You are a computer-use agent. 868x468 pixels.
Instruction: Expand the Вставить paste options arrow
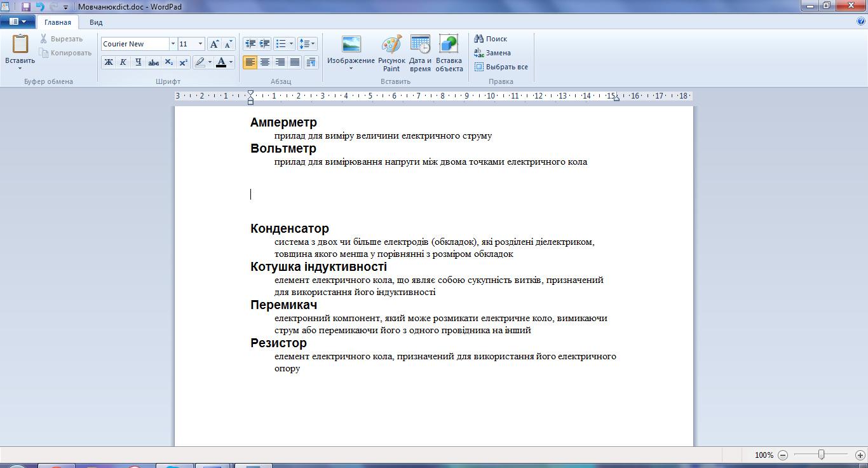20,67
